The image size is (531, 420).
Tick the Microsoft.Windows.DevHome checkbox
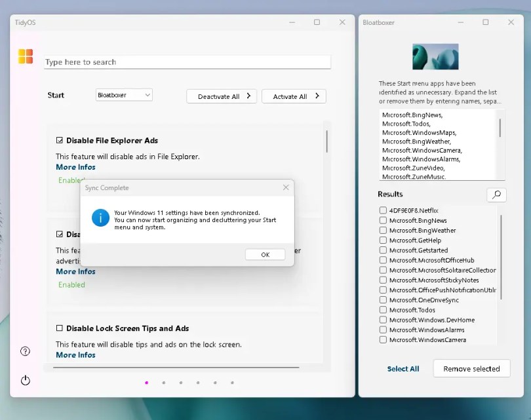point(383,320)
